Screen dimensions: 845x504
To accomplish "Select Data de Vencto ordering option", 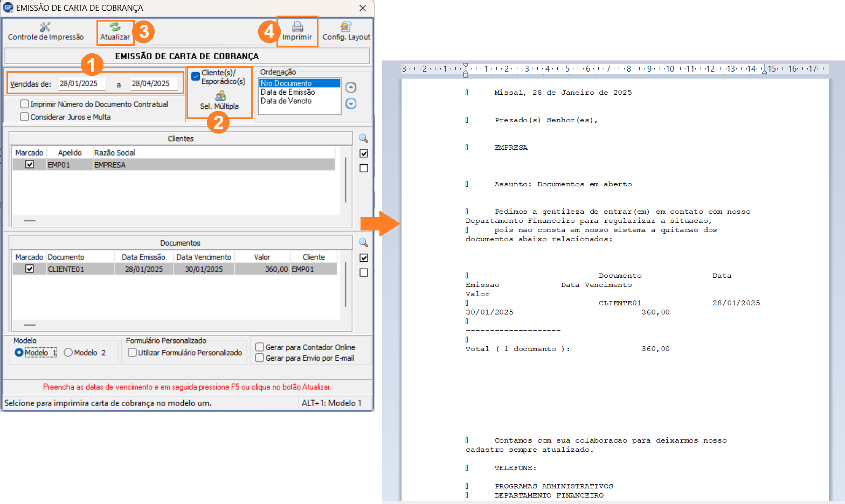I will (x=300, y=101).
